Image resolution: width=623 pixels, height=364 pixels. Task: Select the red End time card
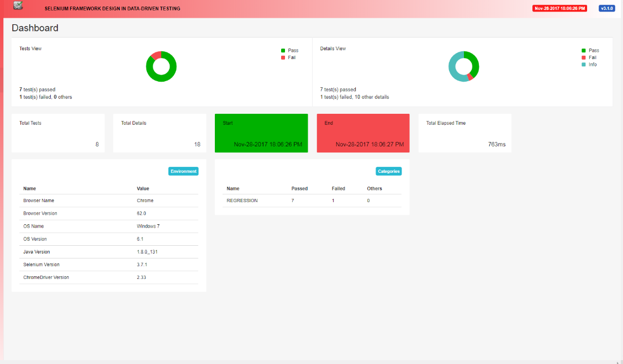(363, 133)
